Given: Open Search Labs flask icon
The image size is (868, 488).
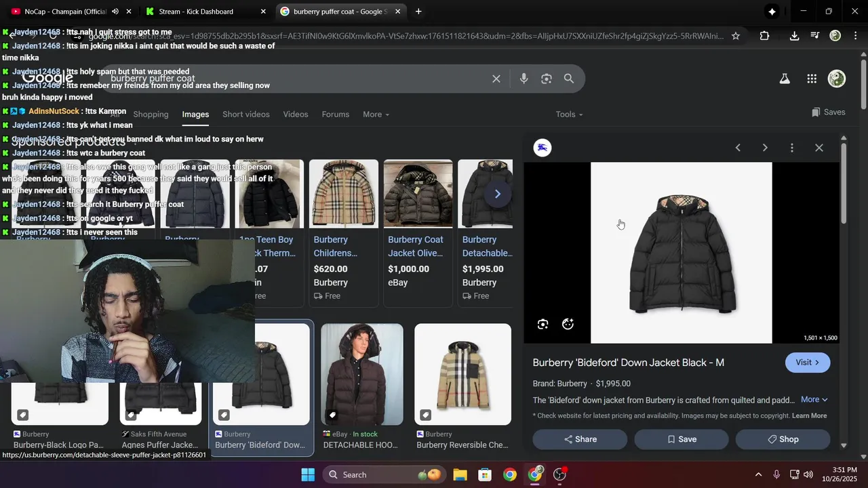Looking at the screenshot, I should (785, 79).
